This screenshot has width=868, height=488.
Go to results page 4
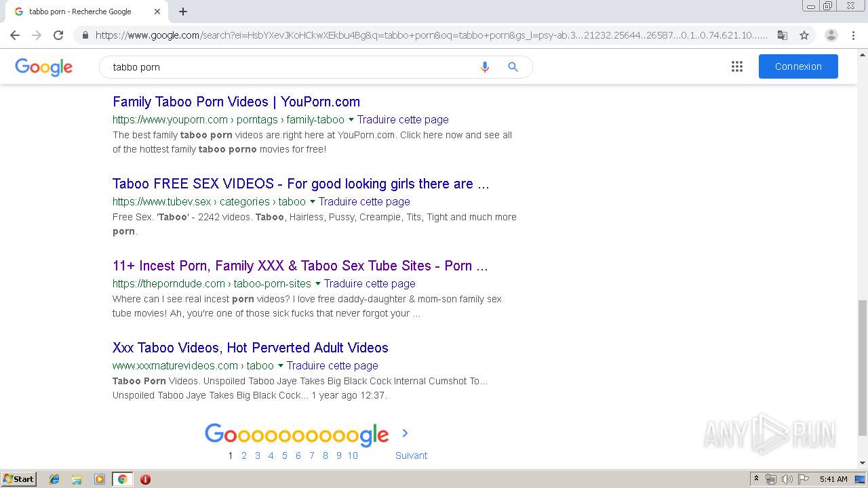(x=271, y=455)
